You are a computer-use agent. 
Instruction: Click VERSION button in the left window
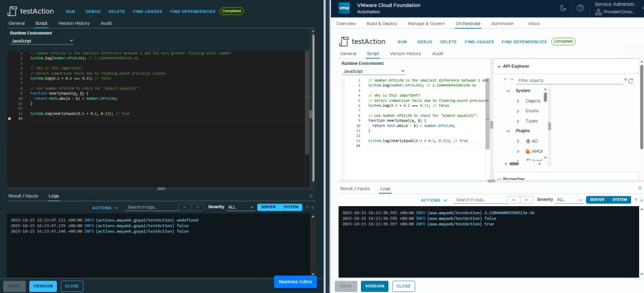[x=43, y=287]
